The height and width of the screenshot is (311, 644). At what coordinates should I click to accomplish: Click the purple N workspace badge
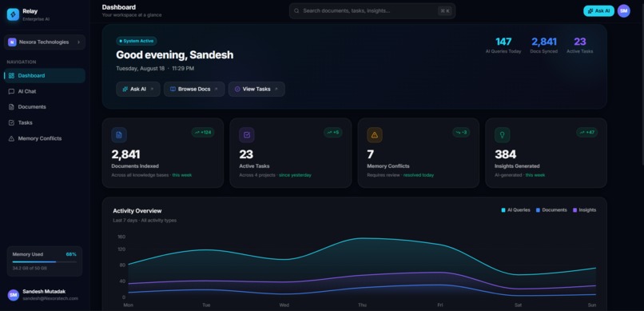coord(12,42)
